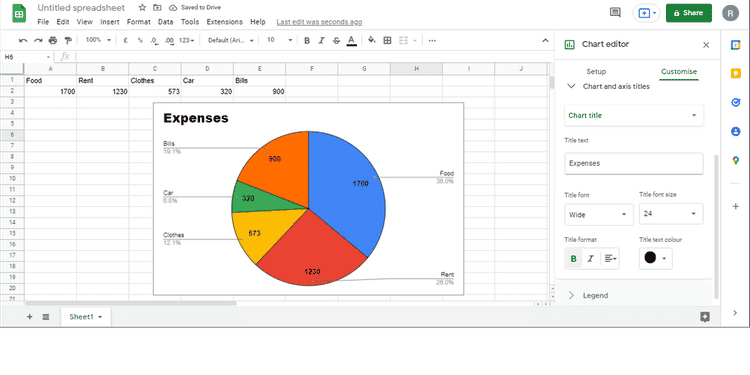
Task: Open the comment history icon
Action: (615, 13)
